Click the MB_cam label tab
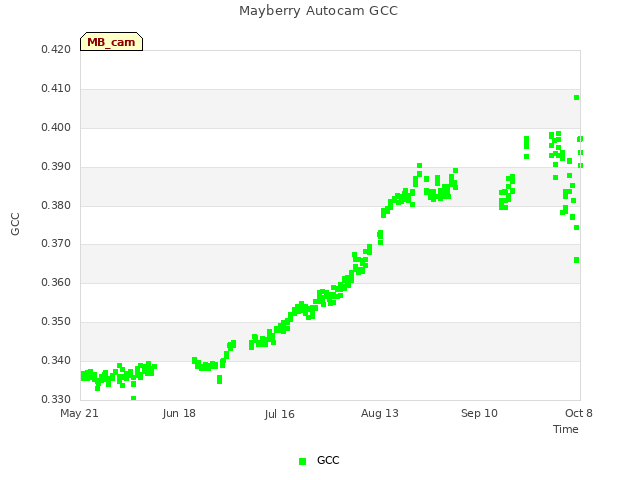Screen dimensions: 640x480 click(x=111, y=42)
